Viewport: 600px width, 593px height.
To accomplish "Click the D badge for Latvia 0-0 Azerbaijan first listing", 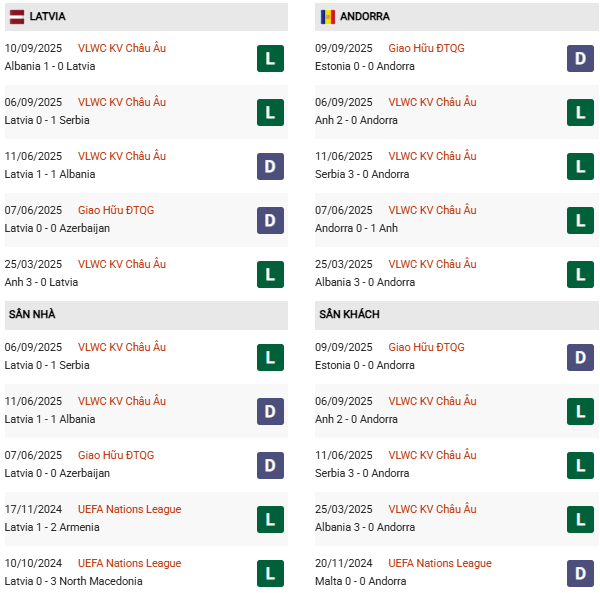I will point(270,220).
